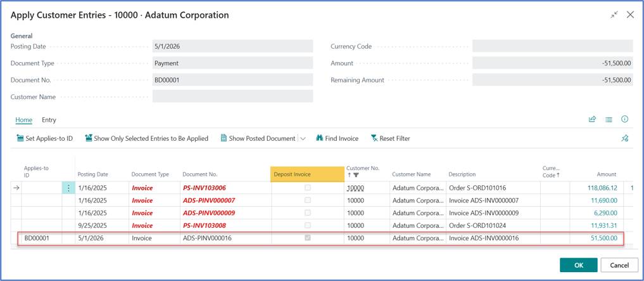Click the Document No. column header

200,174
